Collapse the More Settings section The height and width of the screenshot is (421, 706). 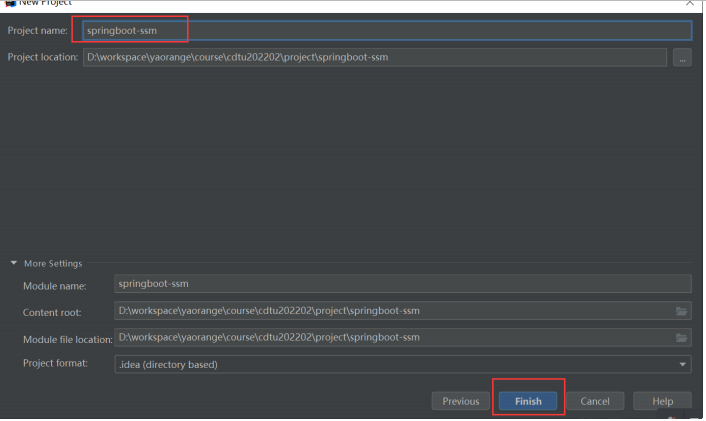click(14, 263)
